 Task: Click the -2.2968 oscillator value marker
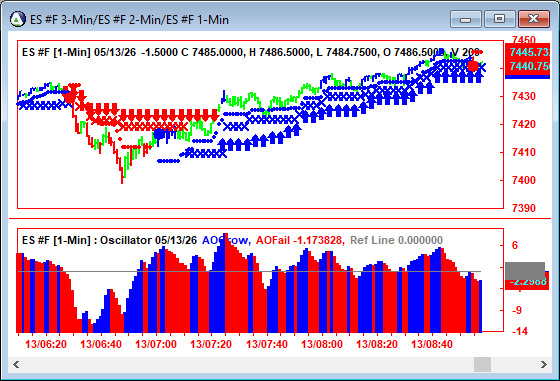(528, 283)
